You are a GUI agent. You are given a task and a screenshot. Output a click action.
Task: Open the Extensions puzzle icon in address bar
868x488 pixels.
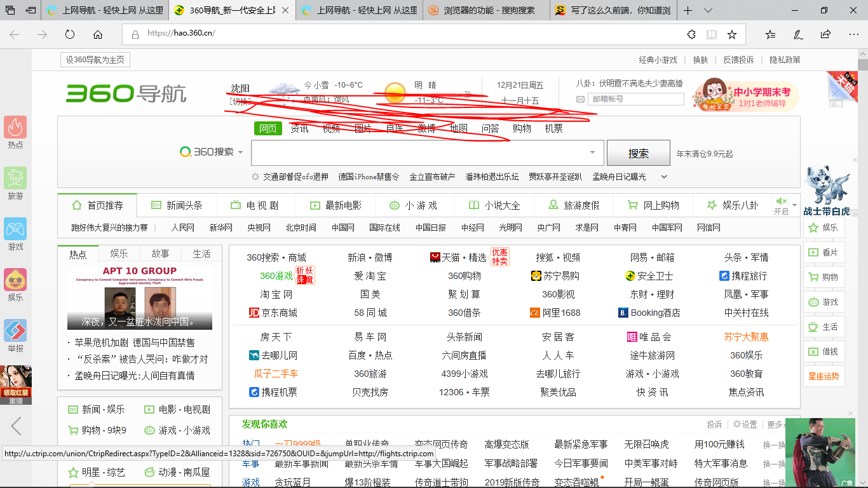[x=691, y=34]
